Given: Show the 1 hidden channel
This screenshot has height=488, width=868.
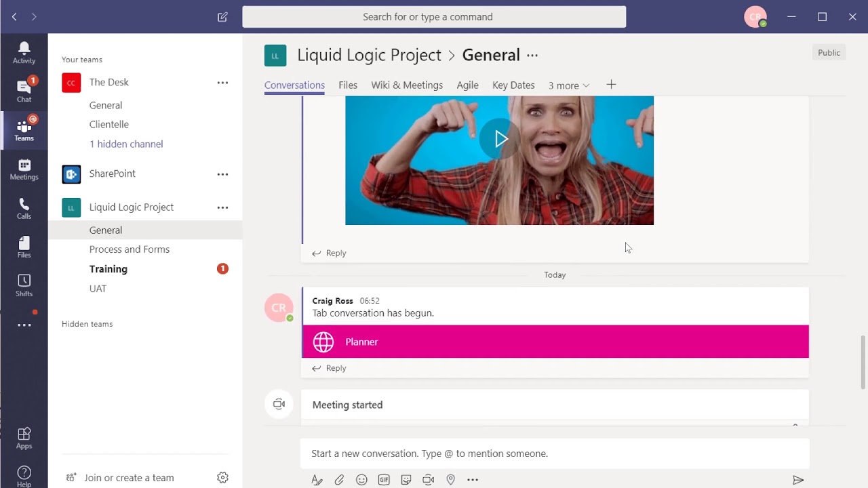Looking at the screenshot, I should click(126, 144).
